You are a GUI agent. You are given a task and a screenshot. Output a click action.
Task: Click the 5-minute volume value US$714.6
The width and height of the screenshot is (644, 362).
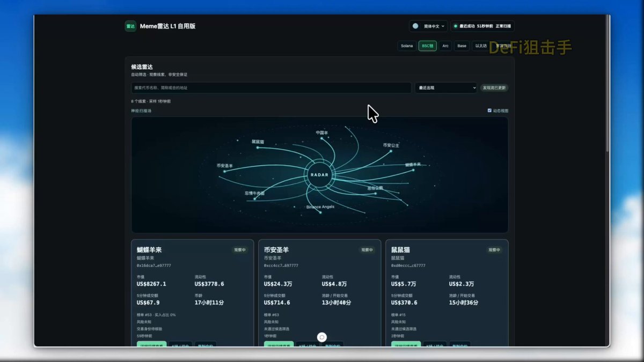277,302
